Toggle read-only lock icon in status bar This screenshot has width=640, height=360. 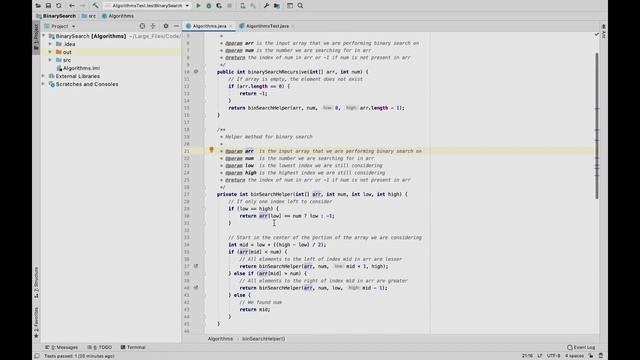click(591, 356)
